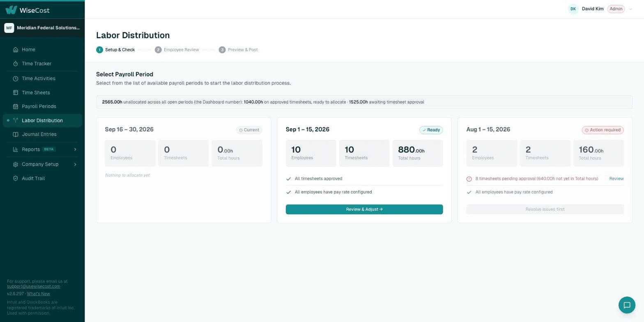Click the Reports bar chart icon
The image size is (644, 322).
pyautogui.click(x=15, y=149)
